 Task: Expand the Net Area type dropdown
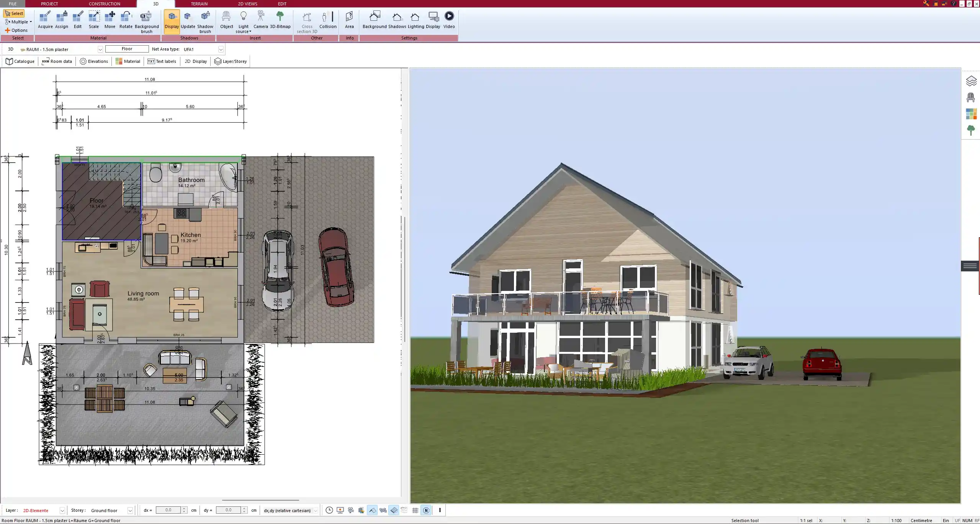[x=221, y=49]
